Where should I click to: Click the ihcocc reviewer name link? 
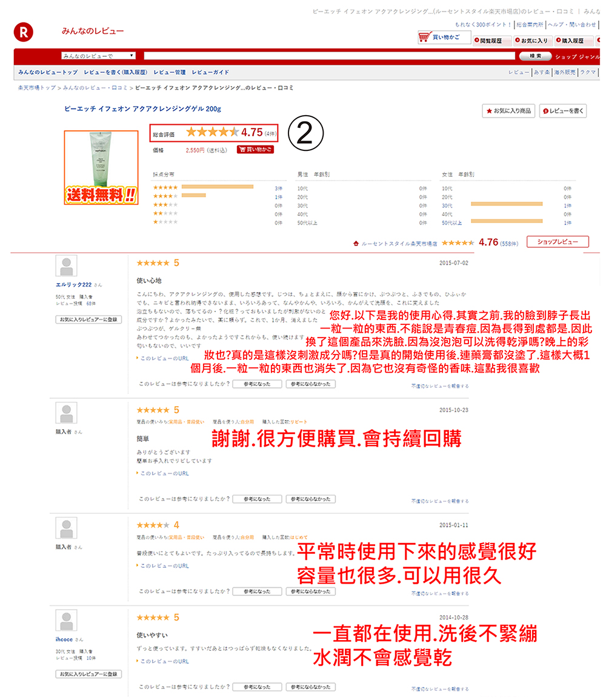click(65, 639)
